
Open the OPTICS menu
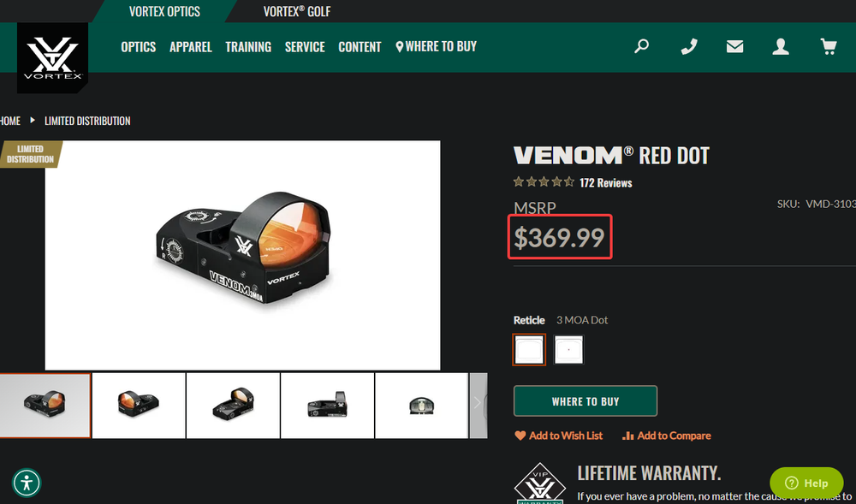138,47
